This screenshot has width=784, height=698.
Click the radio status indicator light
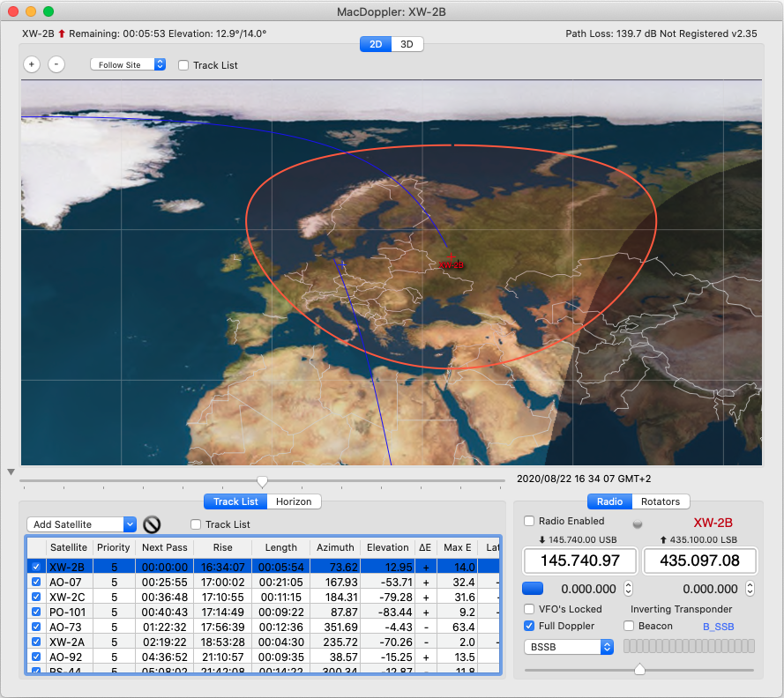(638, 523)
